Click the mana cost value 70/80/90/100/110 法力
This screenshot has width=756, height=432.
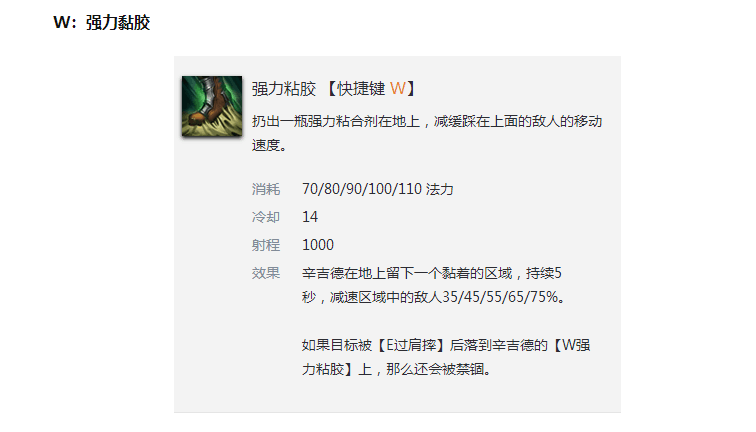pyautogui.click(x=378, y=189)
